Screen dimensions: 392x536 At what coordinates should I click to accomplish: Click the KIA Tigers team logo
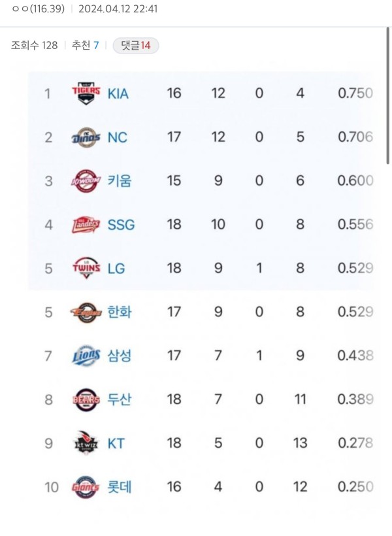86,93
